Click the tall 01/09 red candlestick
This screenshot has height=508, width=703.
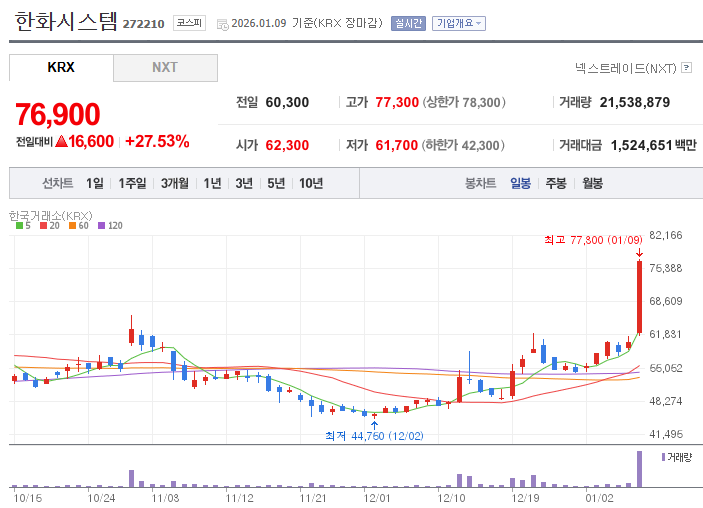pos(639,296)
